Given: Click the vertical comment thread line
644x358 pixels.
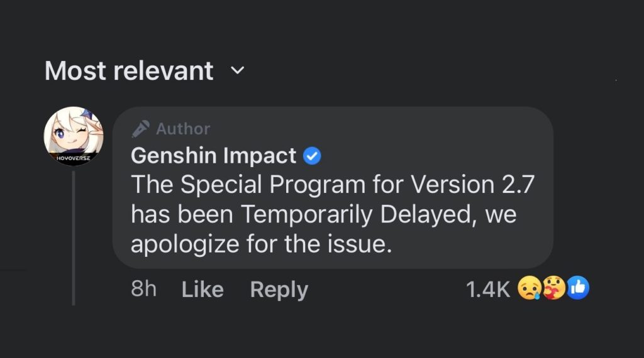Looking at the screenshot, I should coord(74,237).
